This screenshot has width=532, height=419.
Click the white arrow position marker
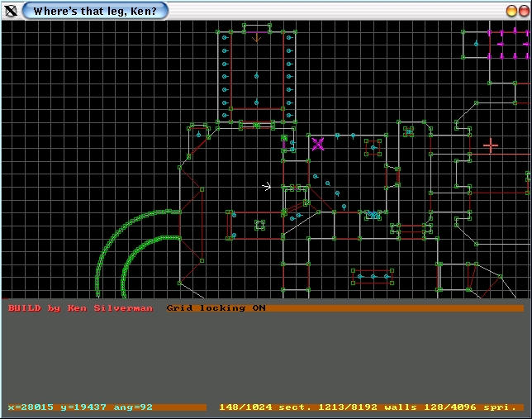click(x=267, y=186)
